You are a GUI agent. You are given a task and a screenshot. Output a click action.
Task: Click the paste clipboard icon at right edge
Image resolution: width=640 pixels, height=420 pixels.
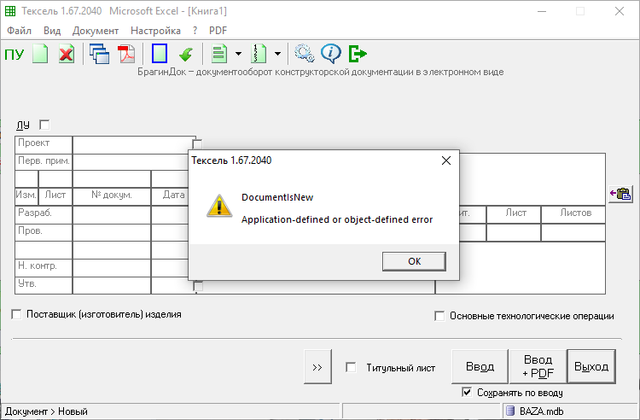point(621,193)
